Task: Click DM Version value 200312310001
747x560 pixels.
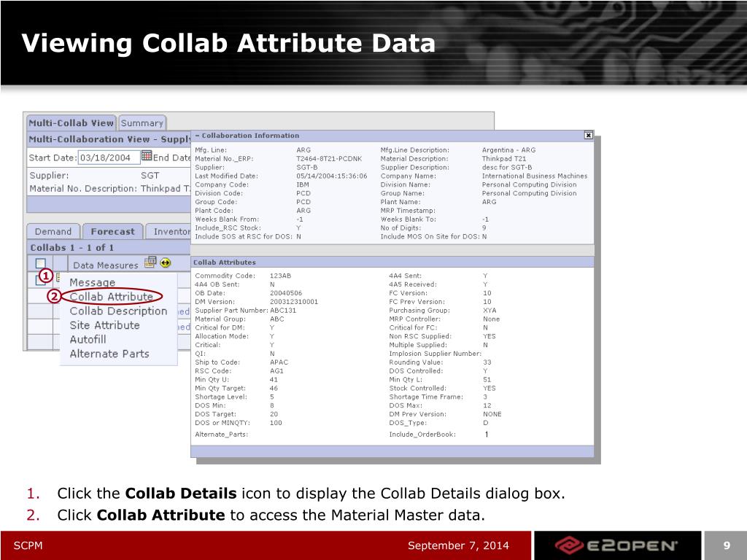Action: pos(294,301)
